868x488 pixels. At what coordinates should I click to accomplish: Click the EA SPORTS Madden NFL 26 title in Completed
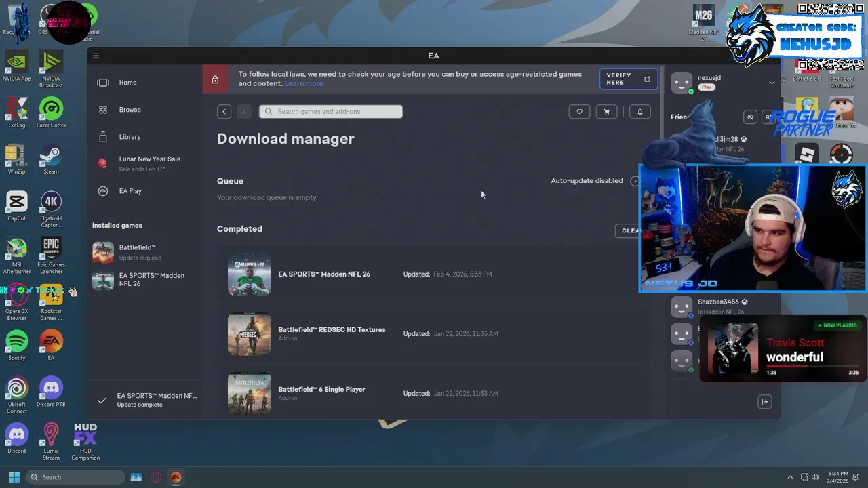[324, 274]
